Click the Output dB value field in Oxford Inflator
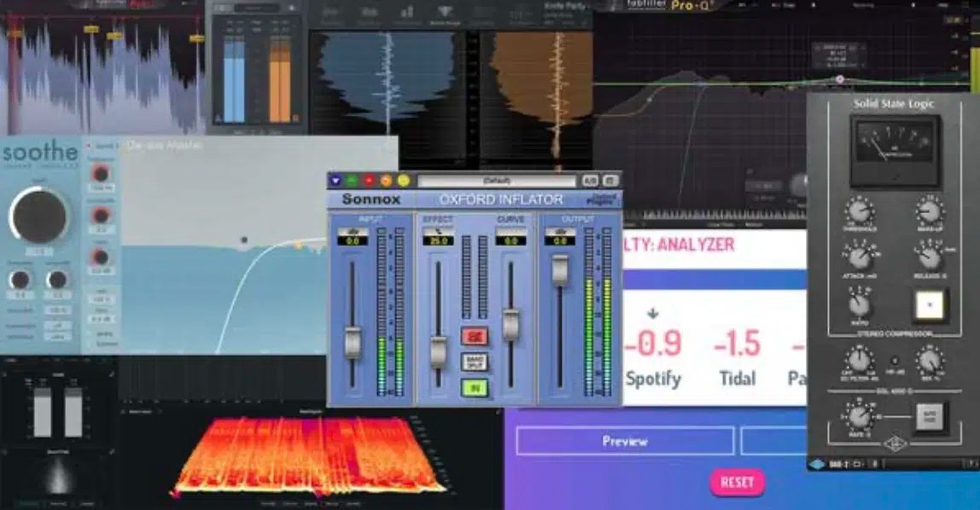The image size is (980, 510). coord(560,241)
